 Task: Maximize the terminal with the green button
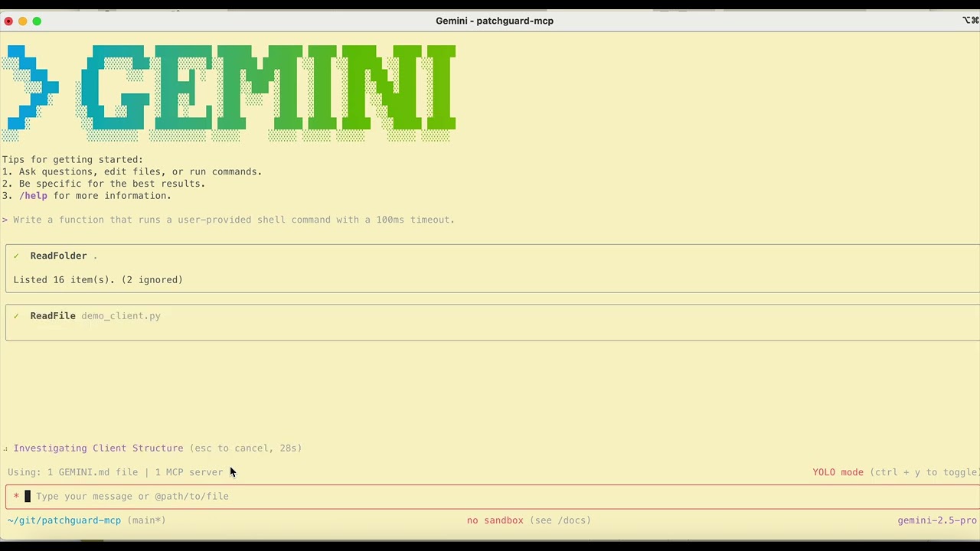tap(37, 21)
